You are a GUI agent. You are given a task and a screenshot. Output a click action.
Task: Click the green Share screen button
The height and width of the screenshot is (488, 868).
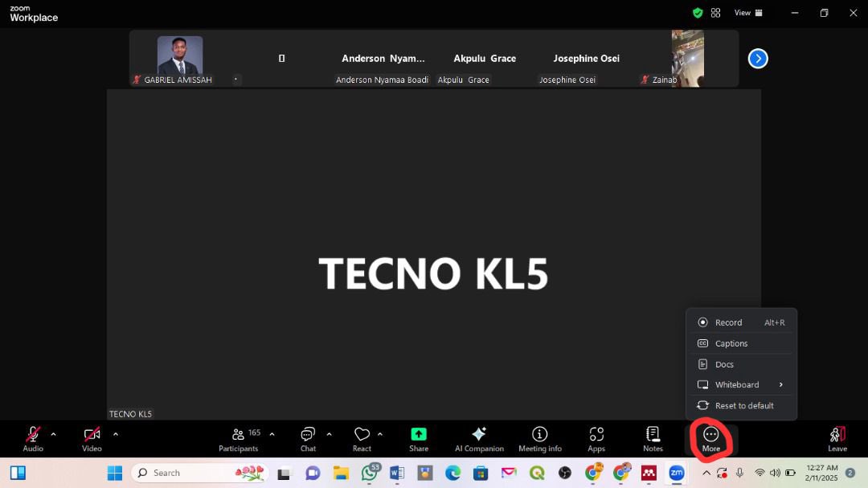point(419,439)
